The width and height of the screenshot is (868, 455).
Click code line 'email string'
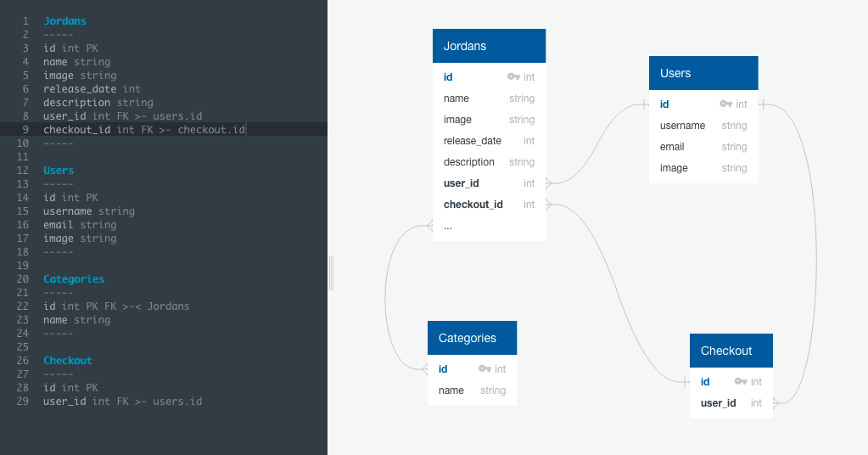pyautogui.click(x=80, y=225)
